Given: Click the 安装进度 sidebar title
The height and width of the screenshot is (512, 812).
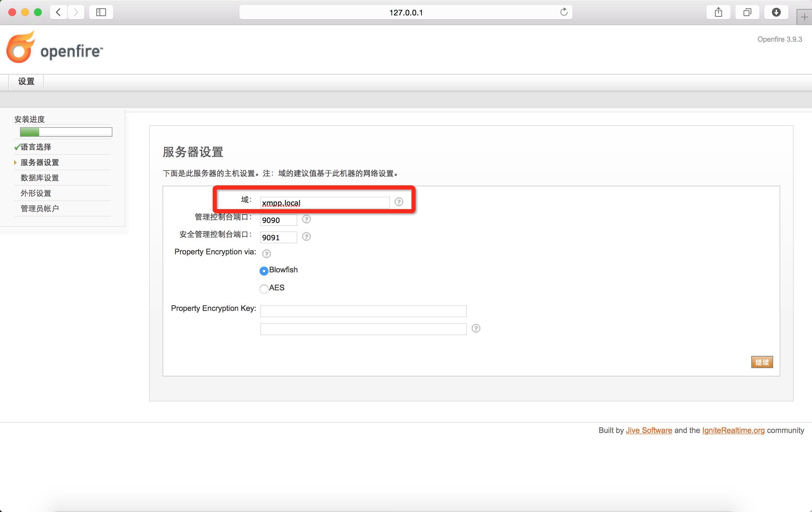Looking at the screenshot, I should (29, 119).
